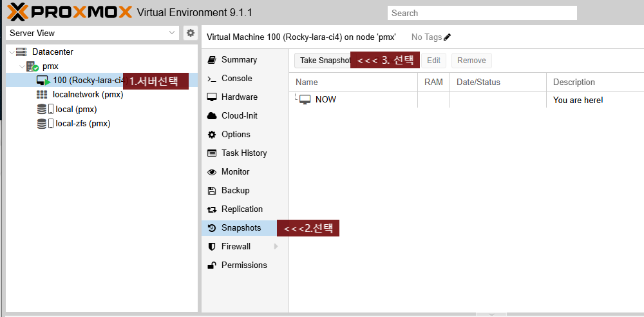This screenshot has width=644, height=317.
Task: Sort by the Description column header
Action: point(595,82)
